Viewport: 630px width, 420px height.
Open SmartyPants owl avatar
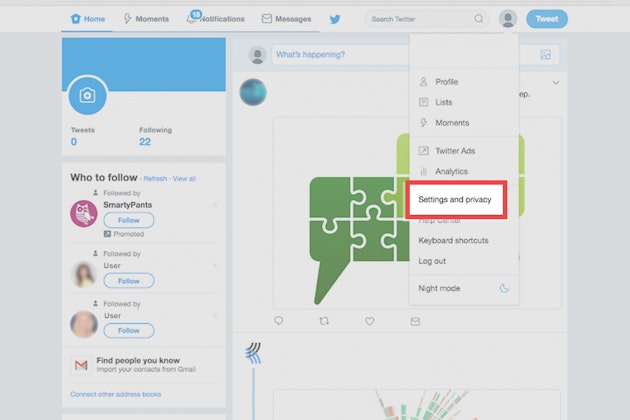click(84, 213)
